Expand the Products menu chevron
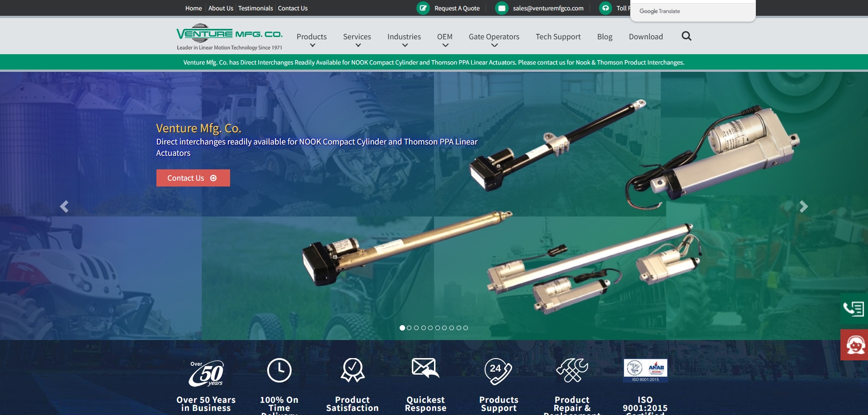Screen dimensions: 868x415 pyautogui.click(x=312, y=45)
